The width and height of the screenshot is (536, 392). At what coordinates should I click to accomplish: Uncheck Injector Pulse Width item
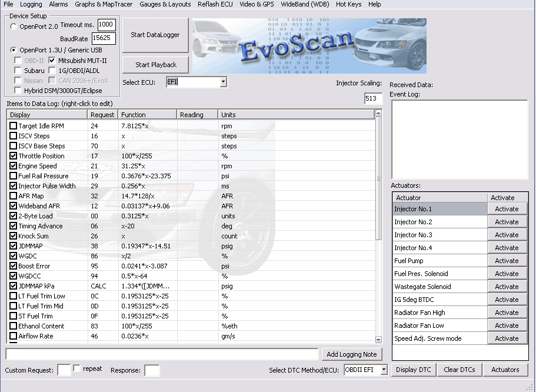[14, 186]
